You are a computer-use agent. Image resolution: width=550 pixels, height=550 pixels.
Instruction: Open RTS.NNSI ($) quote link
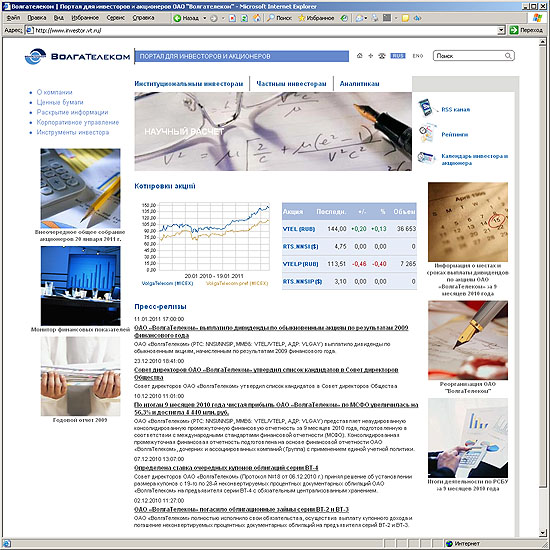(300, 247)
